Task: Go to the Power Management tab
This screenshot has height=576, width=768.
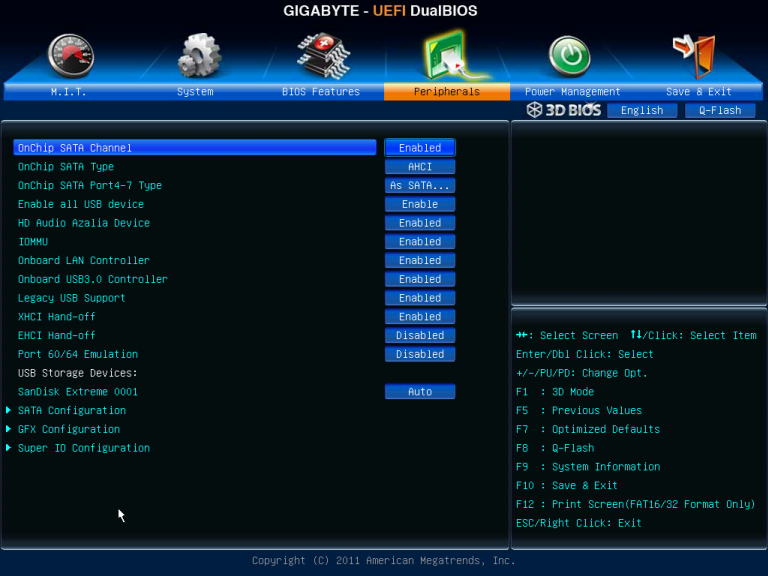Action: (x=573, y=92)
